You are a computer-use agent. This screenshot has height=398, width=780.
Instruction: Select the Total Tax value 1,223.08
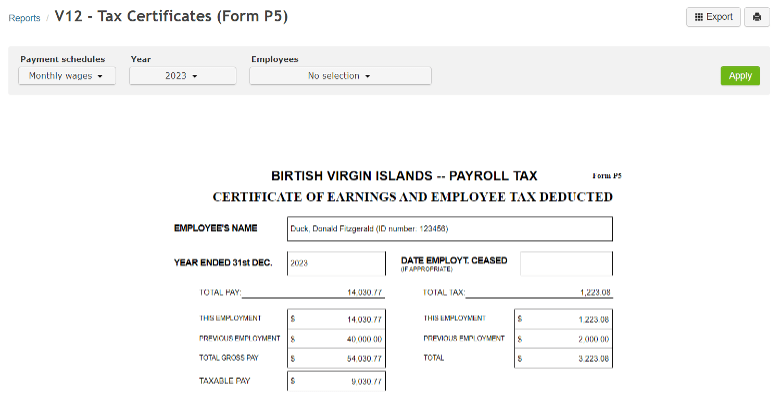[595, 292]
